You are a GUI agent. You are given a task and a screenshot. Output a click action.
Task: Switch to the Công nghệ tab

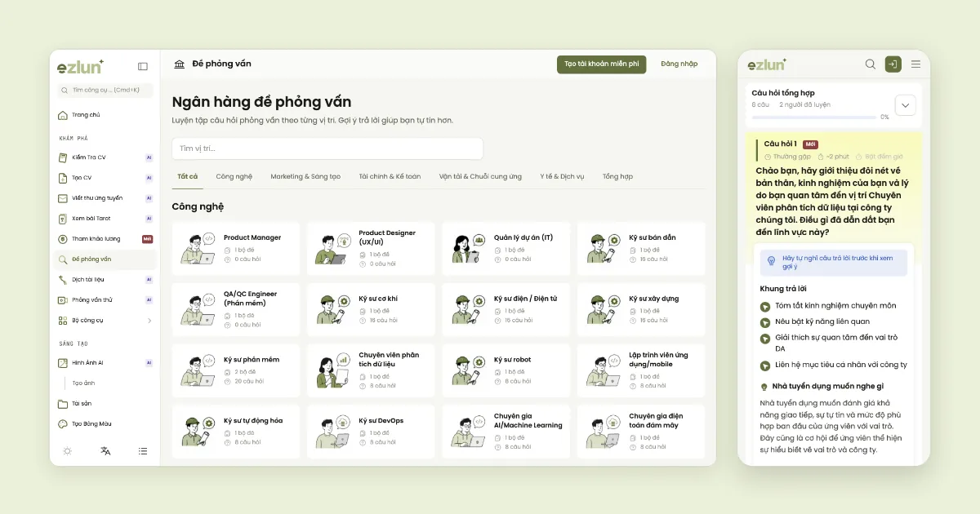point(234,177)
